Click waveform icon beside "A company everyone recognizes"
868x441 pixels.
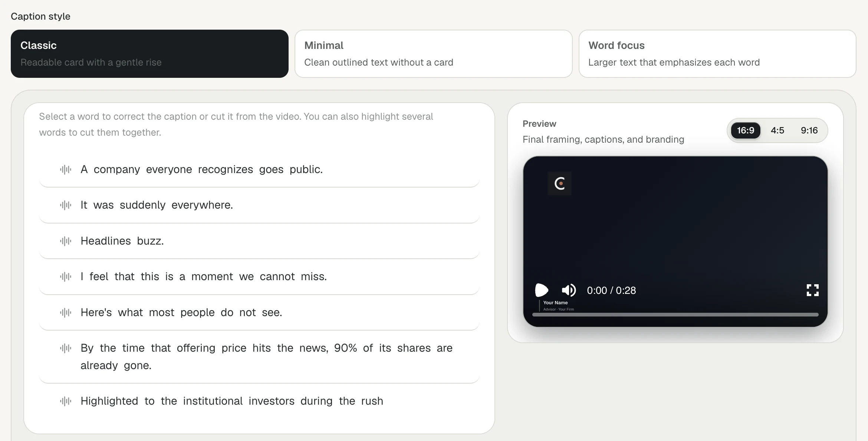click(x=66, y=169)
